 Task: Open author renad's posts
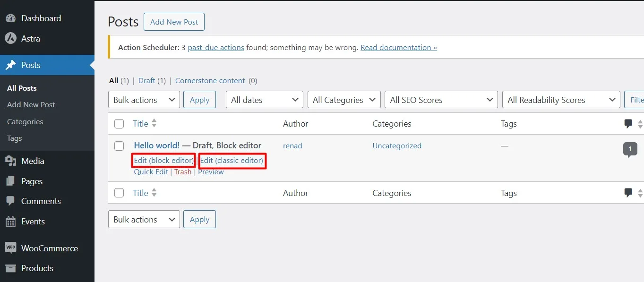tap(292, 145)
